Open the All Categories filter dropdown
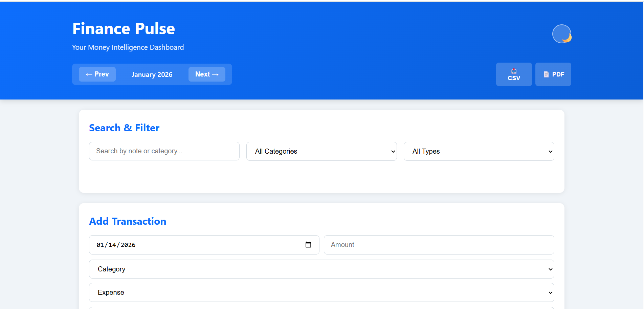Image resolution: width=644 pixels, height=309 pixels. coord(321,151)
